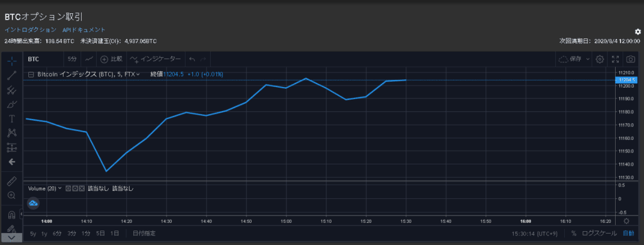Select the trend line drawing tool

12,75
